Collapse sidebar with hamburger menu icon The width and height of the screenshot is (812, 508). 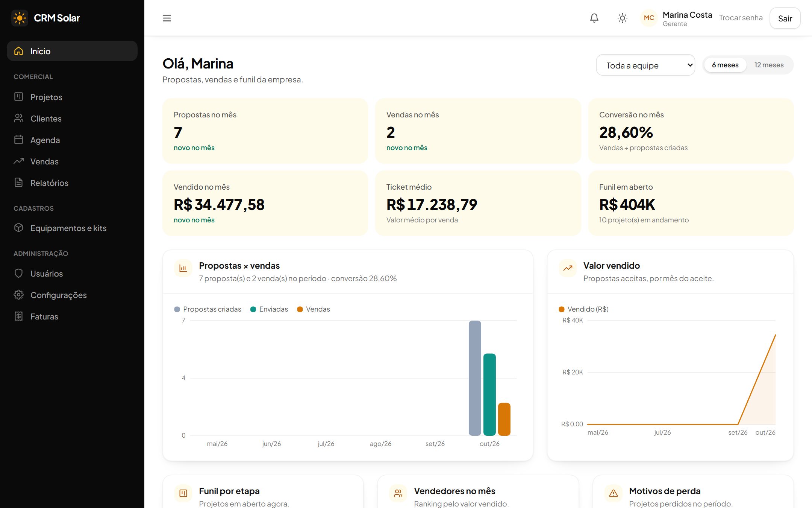coord(167,18)
